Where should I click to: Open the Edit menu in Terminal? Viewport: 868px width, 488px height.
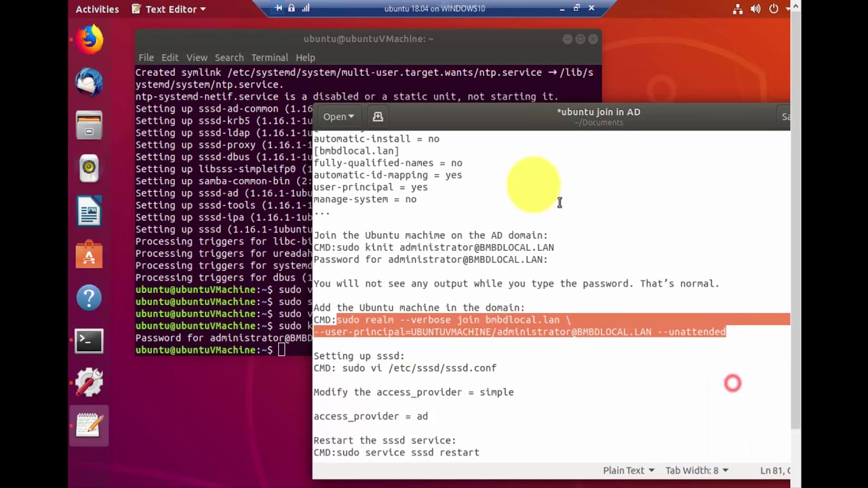coord(170,58)
